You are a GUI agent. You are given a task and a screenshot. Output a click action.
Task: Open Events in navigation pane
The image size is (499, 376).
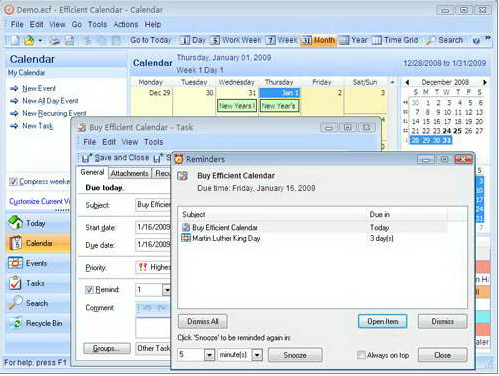tap(38, 263)
